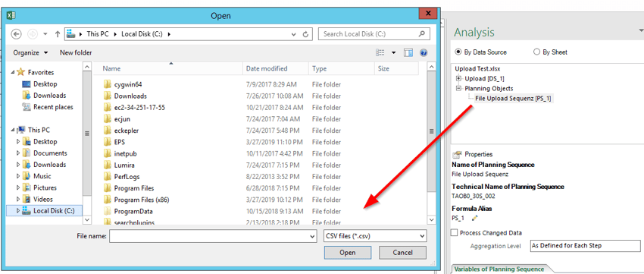This screenshot has width=644, height=274.
Task: Expand Documents under This PC
Action: (18, 153)
